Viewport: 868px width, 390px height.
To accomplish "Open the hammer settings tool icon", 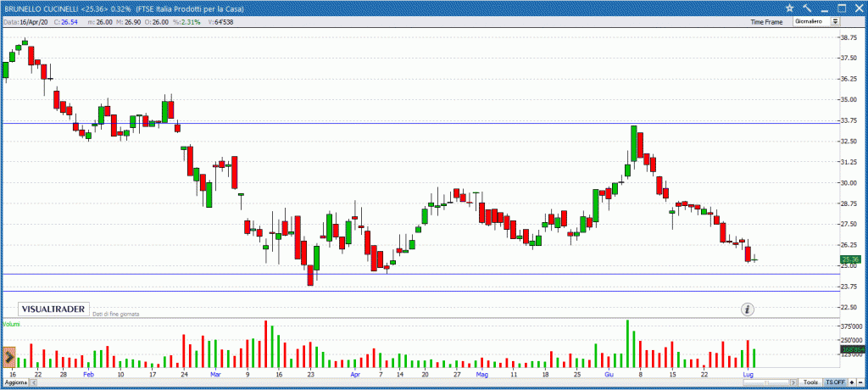I will [x=807, y=8].
